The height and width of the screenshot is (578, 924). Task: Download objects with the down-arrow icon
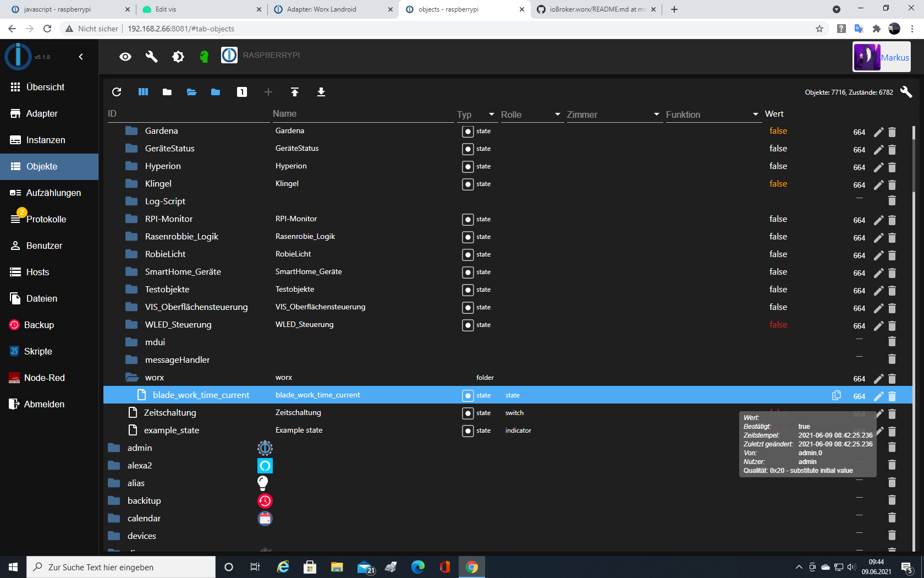pos(321,92)
